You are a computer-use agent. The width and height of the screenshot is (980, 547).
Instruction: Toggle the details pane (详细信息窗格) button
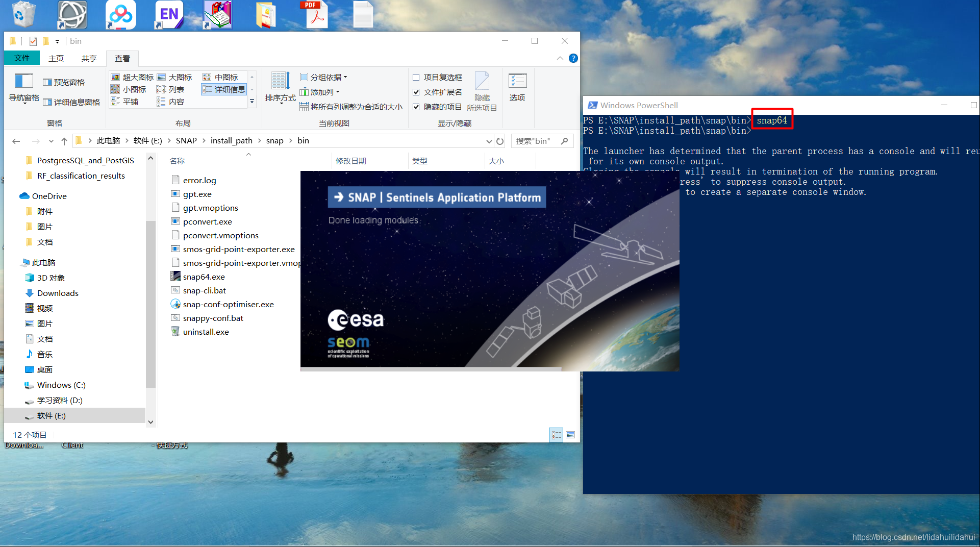(x=71, y=102)
